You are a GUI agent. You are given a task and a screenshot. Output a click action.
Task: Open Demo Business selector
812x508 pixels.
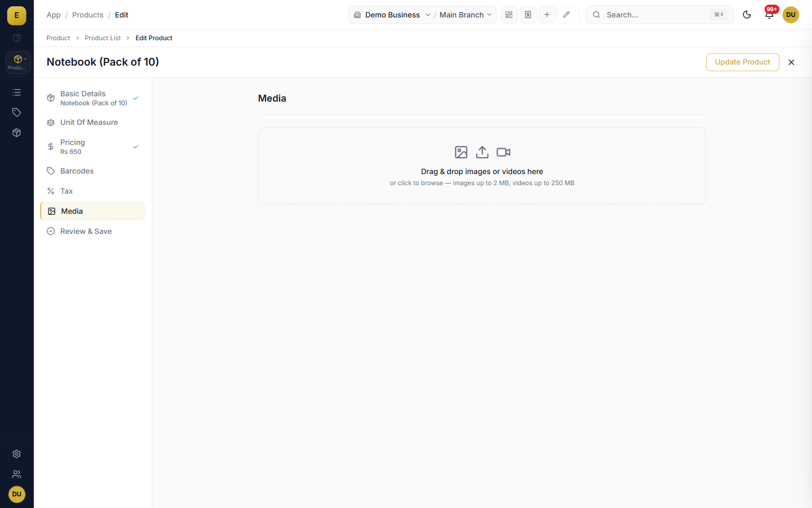(392, 15)
